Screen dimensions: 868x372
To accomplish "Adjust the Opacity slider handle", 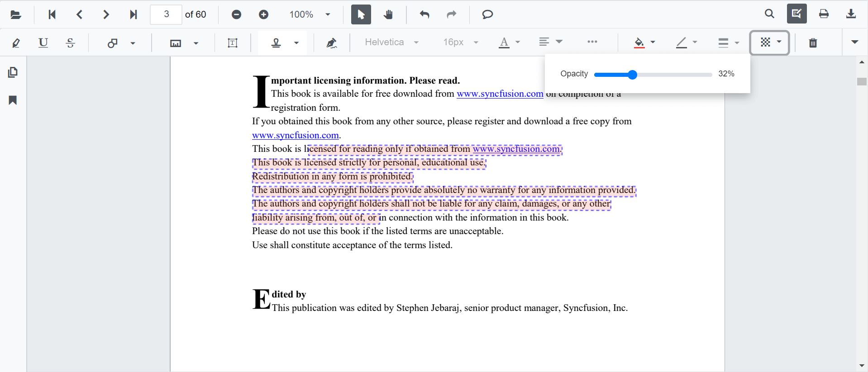I will pos(632,75).
